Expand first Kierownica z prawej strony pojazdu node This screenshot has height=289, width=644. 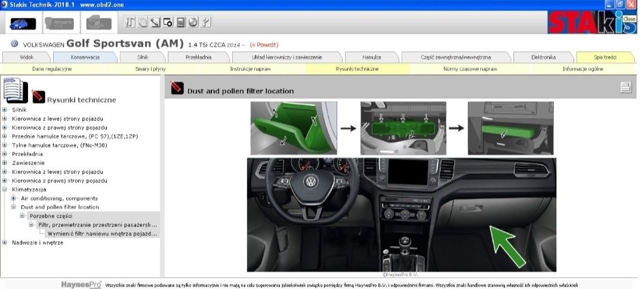pyautogui.click(x=5, y=128)
